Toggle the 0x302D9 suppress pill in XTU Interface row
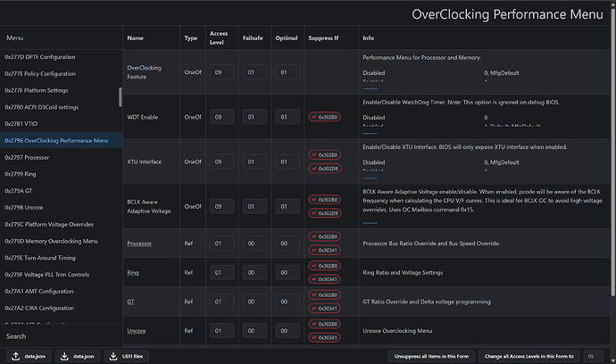Screen dimensions: 616x364 (x=323, y=168)
